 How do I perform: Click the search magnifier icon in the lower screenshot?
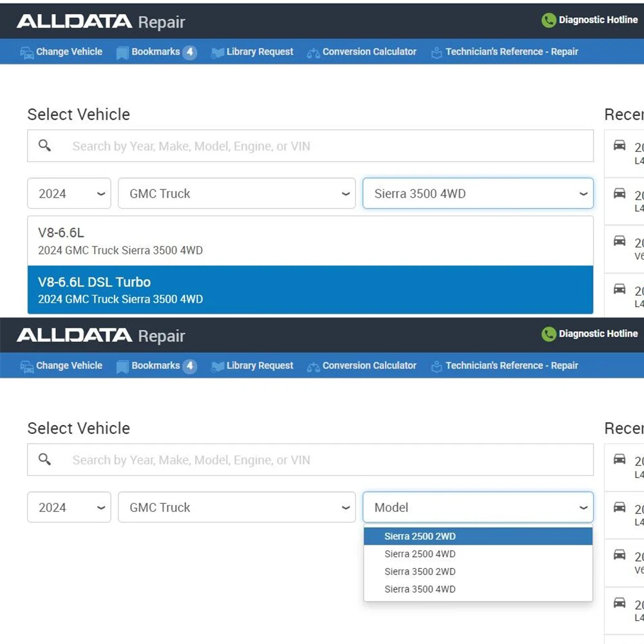[44, 459]
